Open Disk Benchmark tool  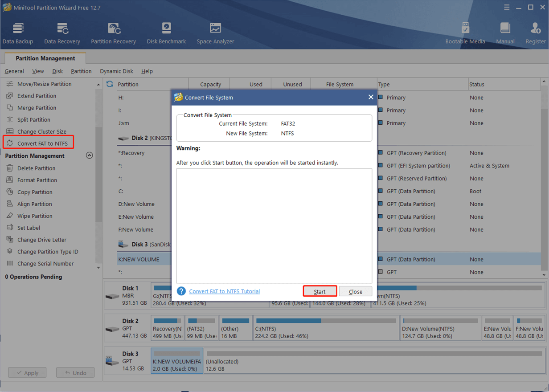point(166,33)
